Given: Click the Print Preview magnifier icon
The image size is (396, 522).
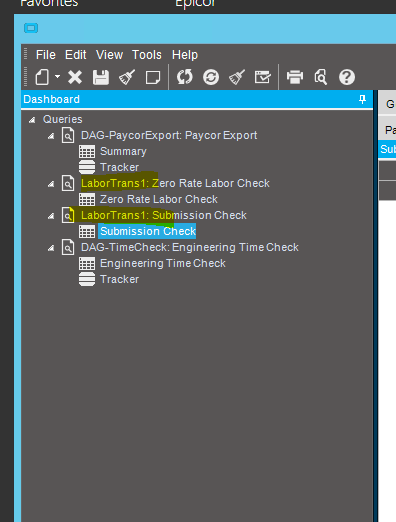Looking at the screenshot, I should coord(321,77).
